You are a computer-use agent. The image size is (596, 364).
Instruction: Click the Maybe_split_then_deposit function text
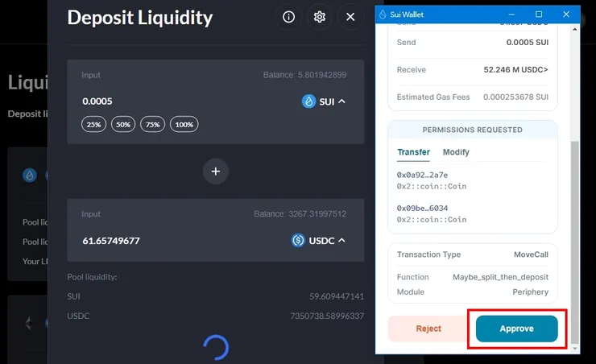500,277
